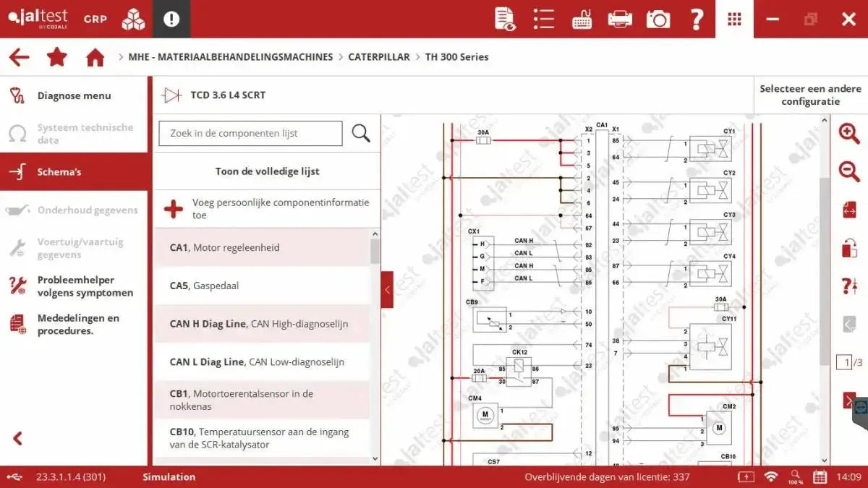Open the list view icon in the toolbar
The image size is (868, 488).
point(543,19)
